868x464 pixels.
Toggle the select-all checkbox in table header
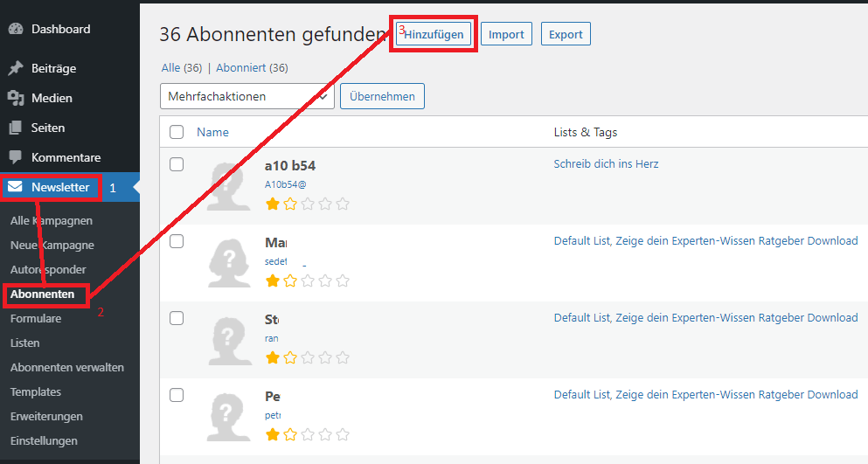tap(177, 132)
